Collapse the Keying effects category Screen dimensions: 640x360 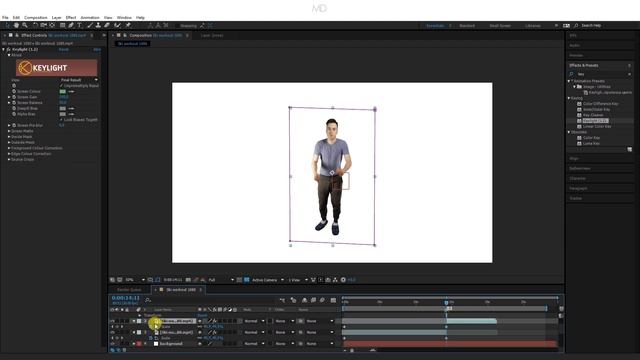pos(569,98)
